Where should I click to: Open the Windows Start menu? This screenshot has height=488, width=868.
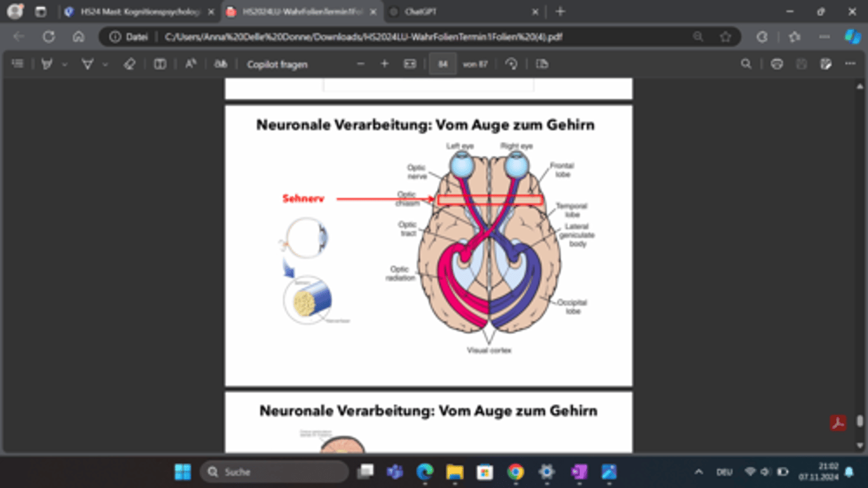coord(183,472)
